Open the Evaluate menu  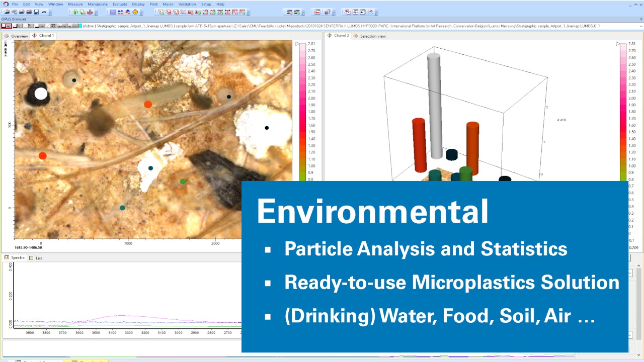(x=120, y=4)
